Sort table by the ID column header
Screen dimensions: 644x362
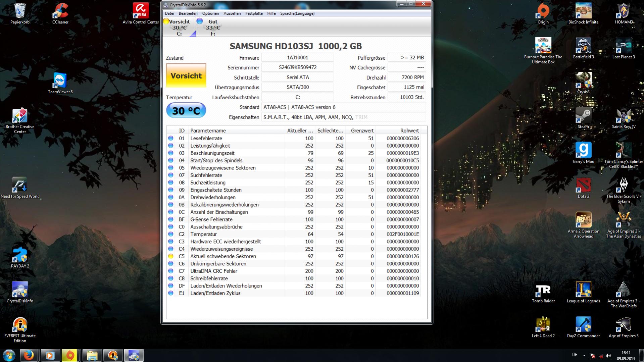click(182, 131)
